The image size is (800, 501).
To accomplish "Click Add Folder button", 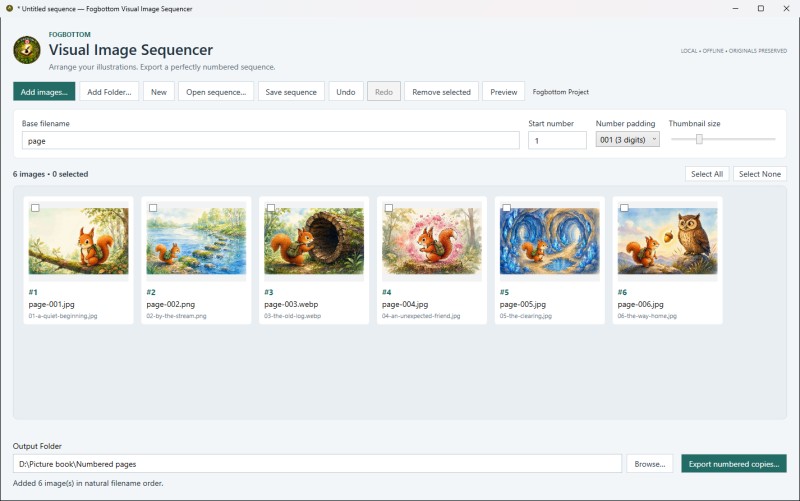I will 109,92.
